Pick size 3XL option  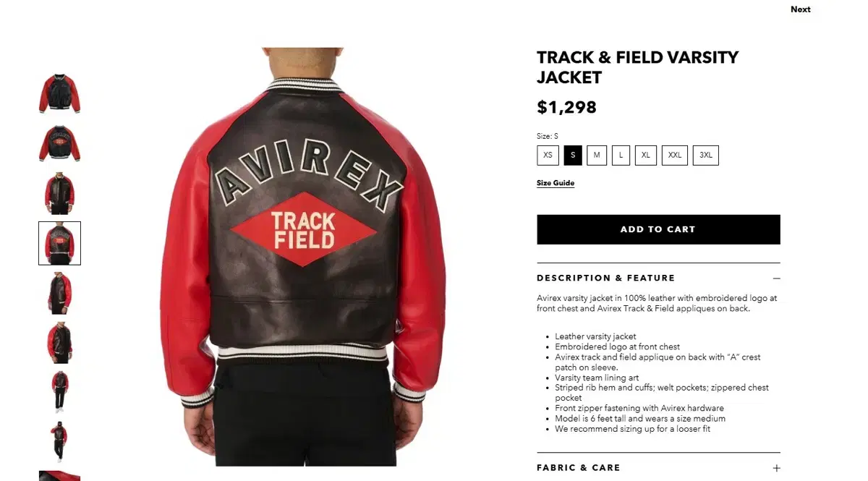[706, 156]
